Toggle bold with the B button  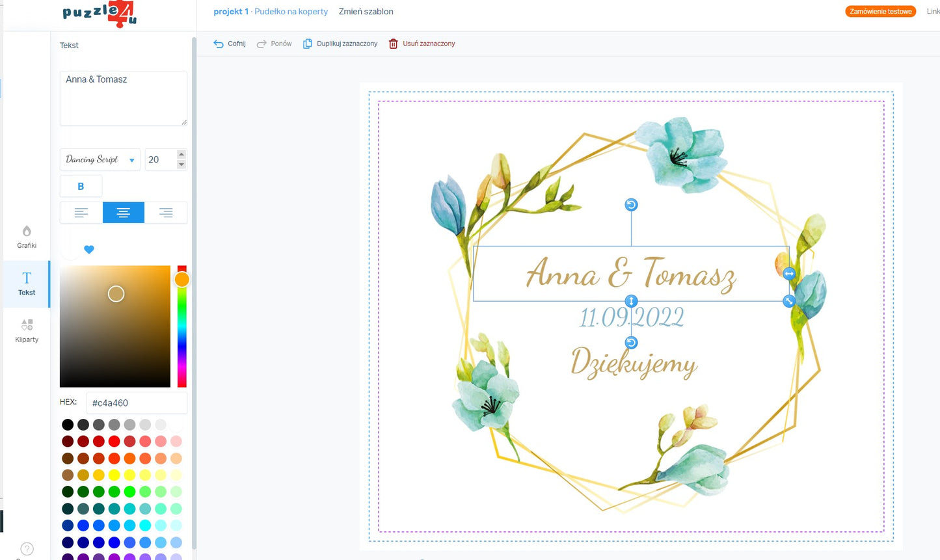(x=81, y=186)
